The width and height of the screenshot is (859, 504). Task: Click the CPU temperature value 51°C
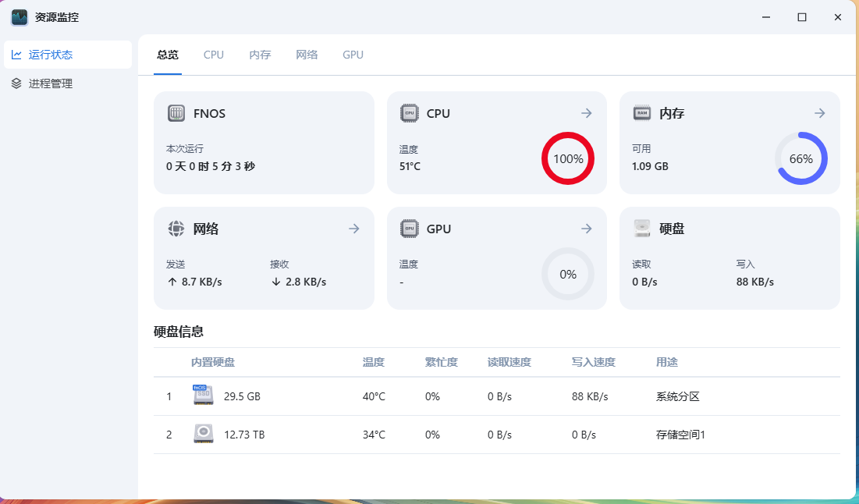[410, 166]
